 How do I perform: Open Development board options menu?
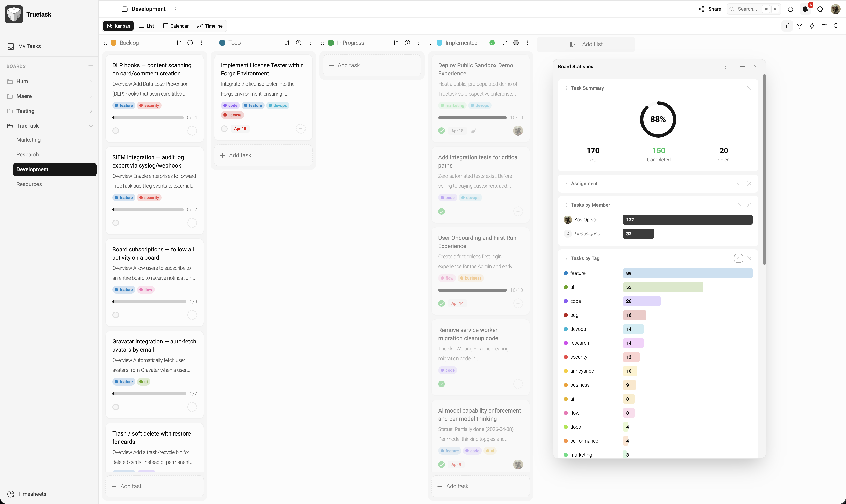pyautogui.click(x=175, y=9)
